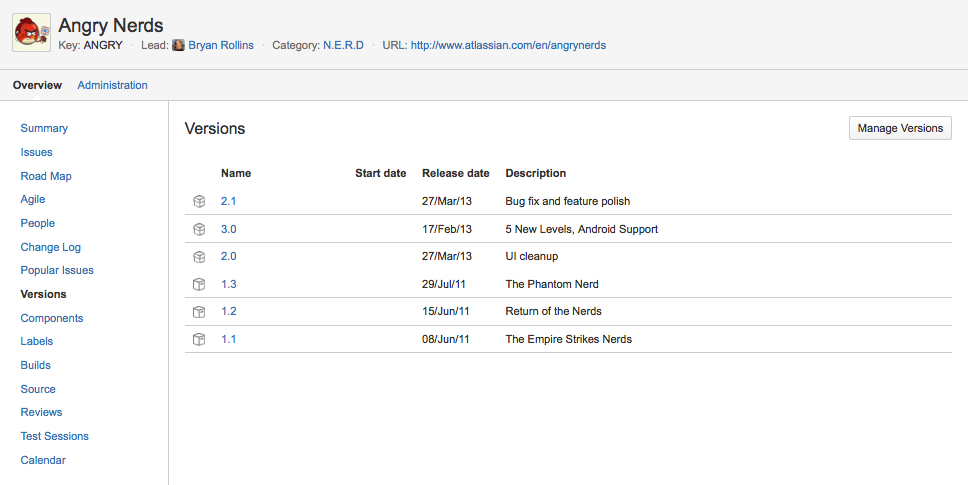Click the Release date column header

(x=455, y=173)
